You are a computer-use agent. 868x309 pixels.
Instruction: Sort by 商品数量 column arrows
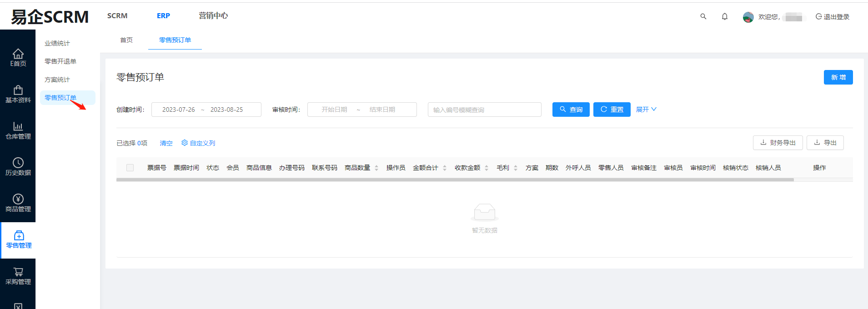(x=376, y=168)
